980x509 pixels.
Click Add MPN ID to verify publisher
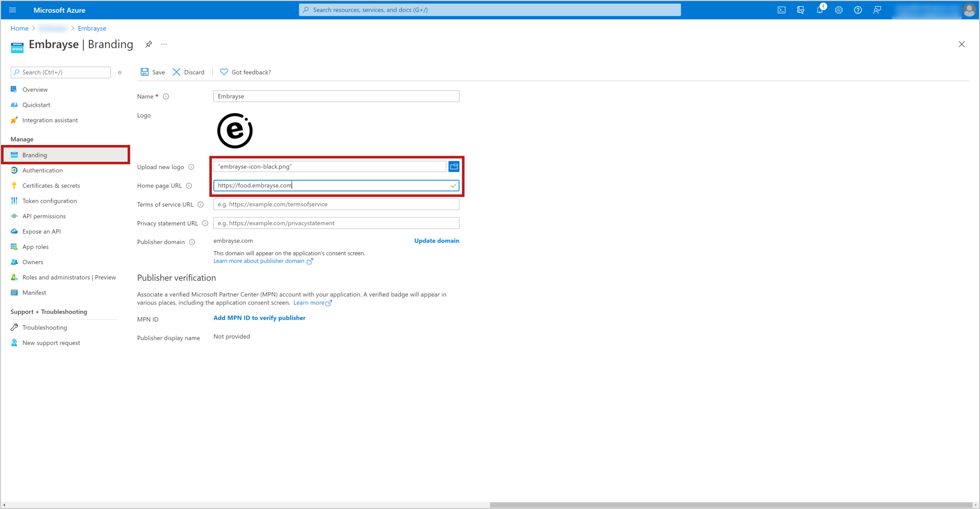[259, 318]
